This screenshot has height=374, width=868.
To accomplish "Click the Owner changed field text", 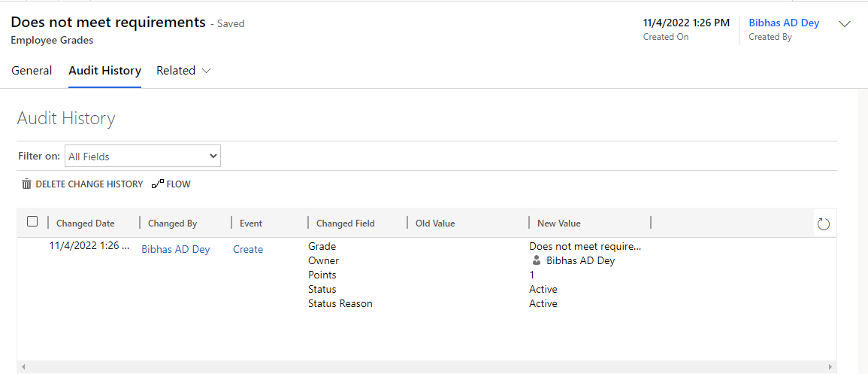I will point(323,260).
